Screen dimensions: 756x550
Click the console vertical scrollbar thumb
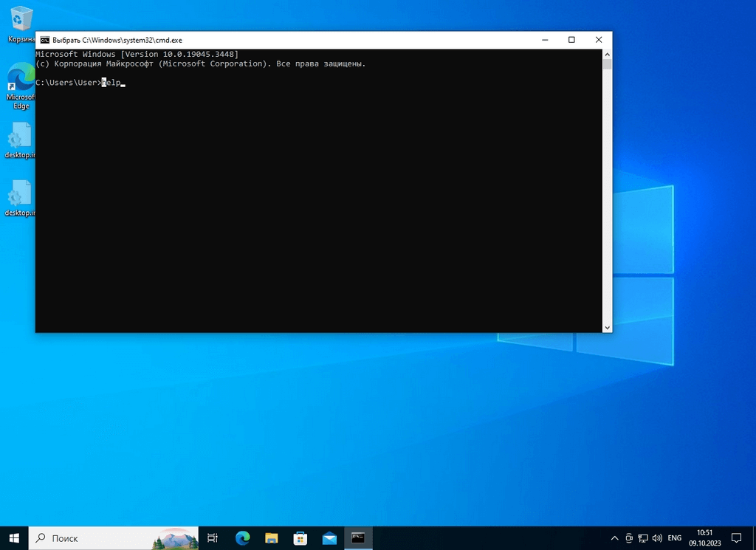(608, 64)
